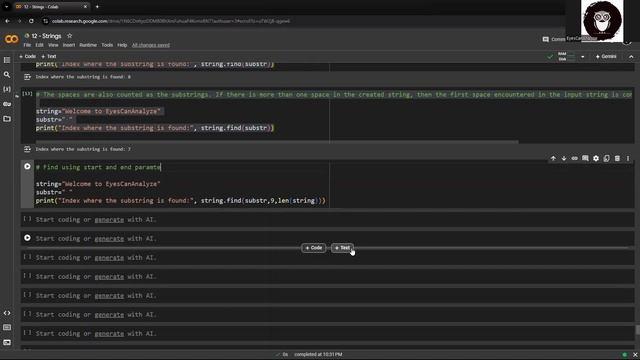Image resolution: width=640 pixels, height=360 pixels.
Task: Mirror the selected cell in a tab
Action: coord(607,158)
